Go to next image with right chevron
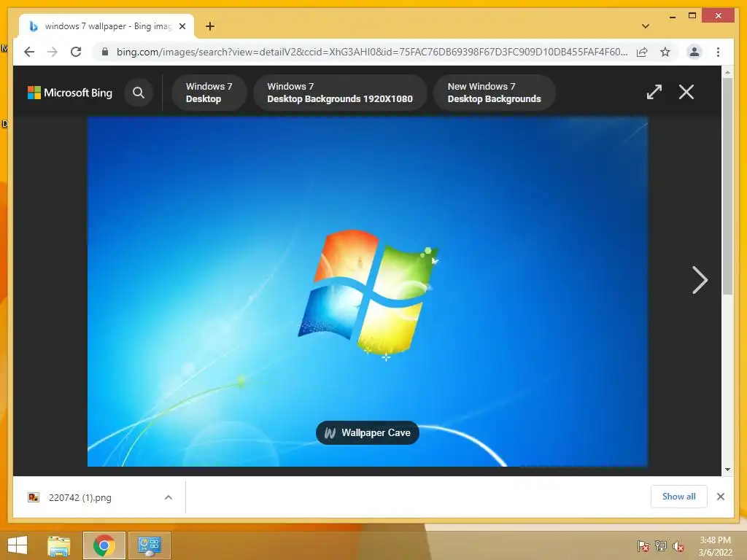The width and height of the screenshot is (747, 560). tap(700, 280)
